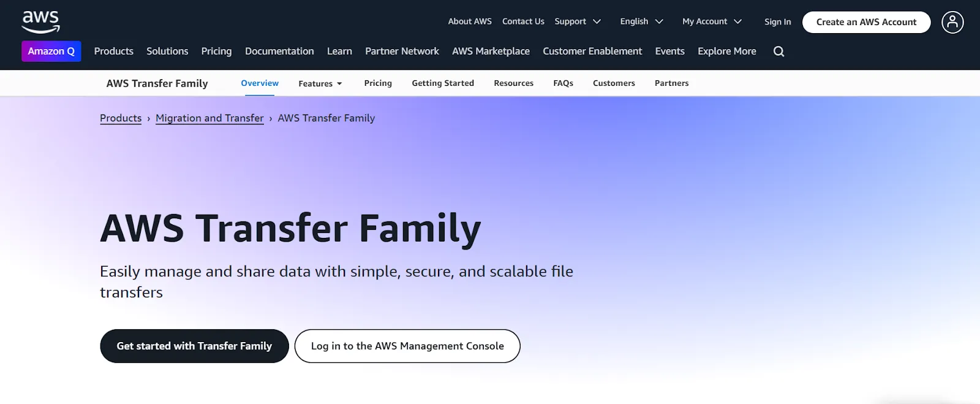Open the AWS Marketplace menu
The height and width of the screenshot is (404, 980).
[491, 51]
